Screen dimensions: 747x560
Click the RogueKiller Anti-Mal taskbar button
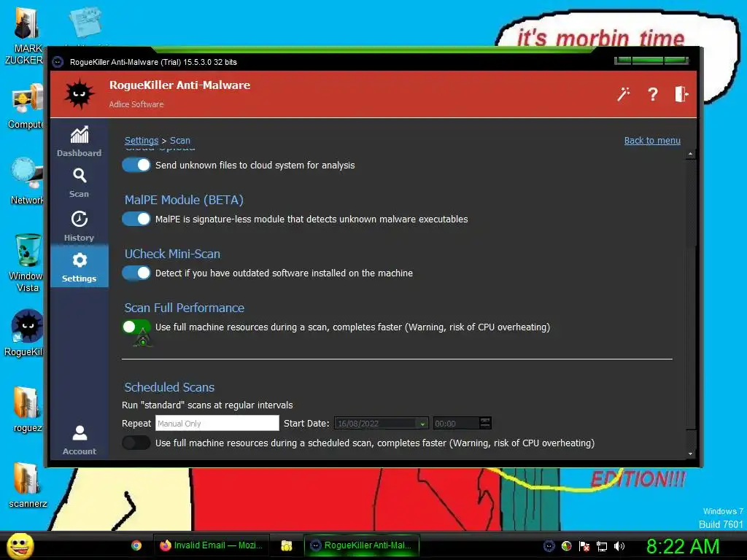pos(361,545)
